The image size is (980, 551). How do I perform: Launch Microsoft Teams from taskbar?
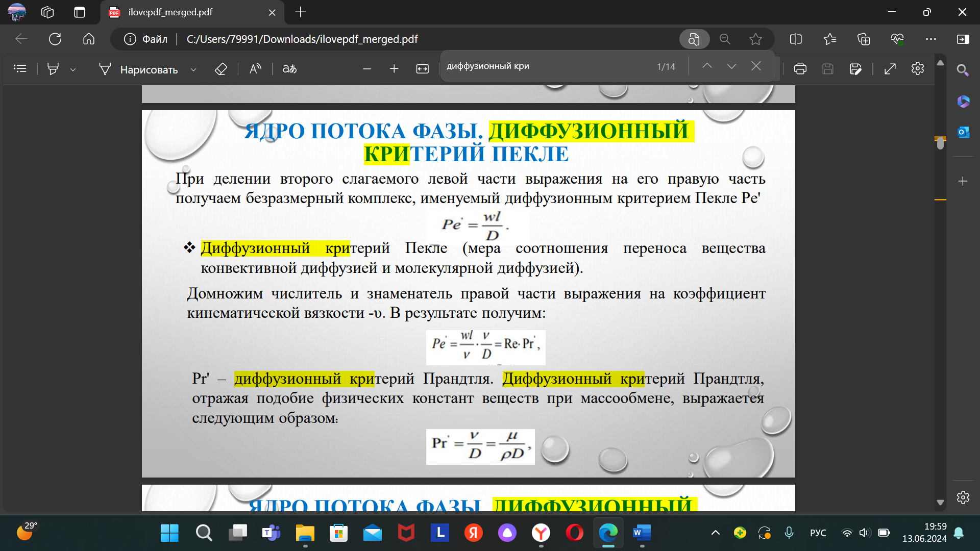271,533
